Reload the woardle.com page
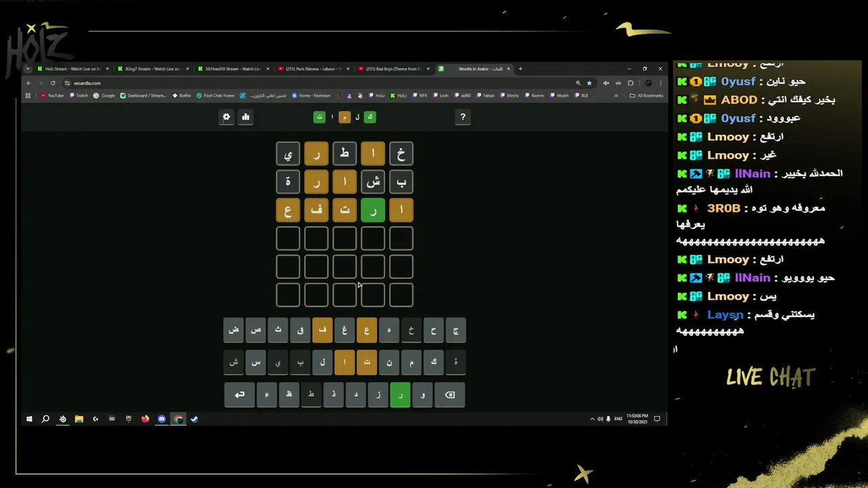The height and width of the screenshot is (488, 868). tap(53, 83)
